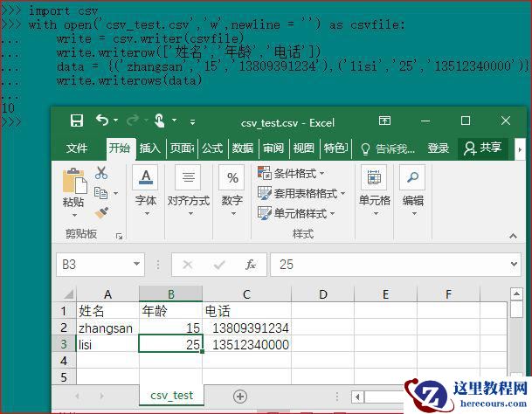Open the 数字 number format group

tap(232, 191)
